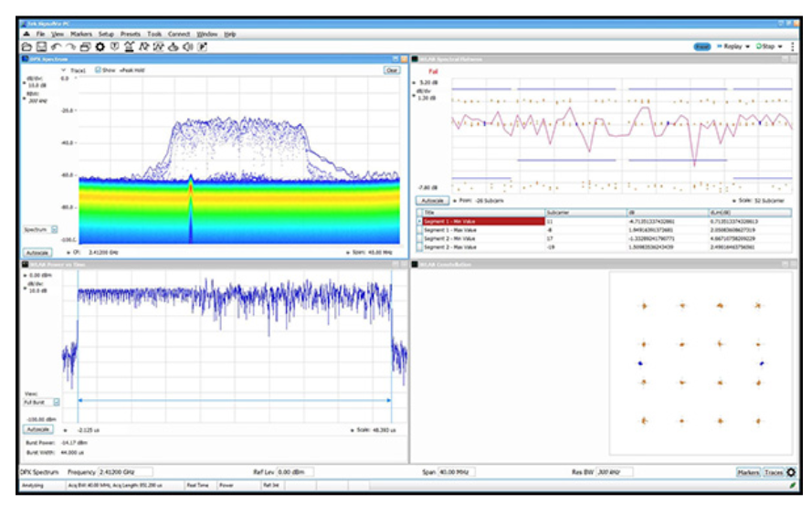Toggle the Show checkbox for Trace1
This screenshot has width=812, height=515.
pyautogui.click(x=99, y=69)
